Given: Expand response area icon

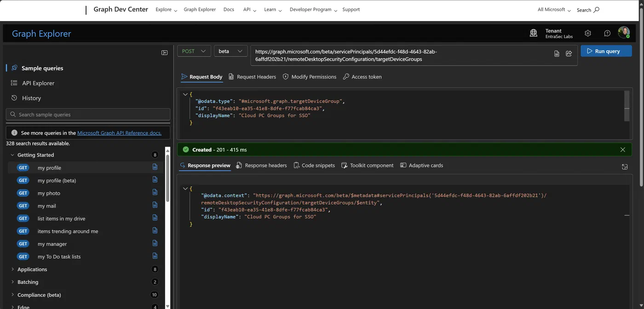Looking at the screenshot, I should point(625,167).
